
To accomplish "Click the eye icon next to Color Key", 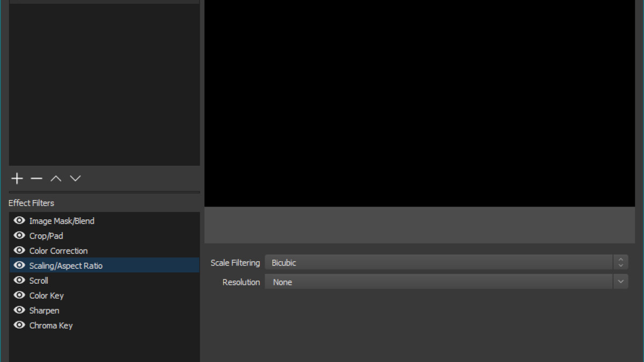I will [19, 295].
